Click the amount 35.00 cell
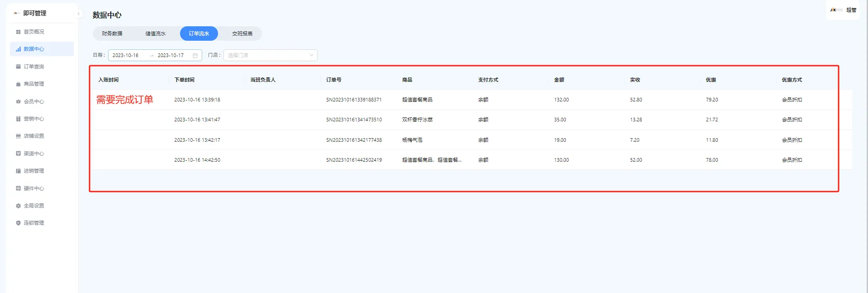868x293 pixels. [560, 120]
